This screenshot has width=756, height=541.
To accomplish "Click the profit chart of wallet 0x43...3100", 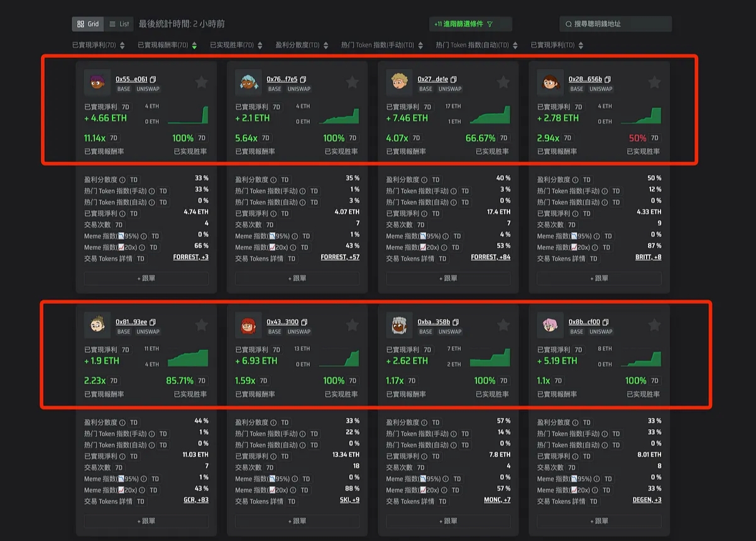I will click(x=339, y=358).
